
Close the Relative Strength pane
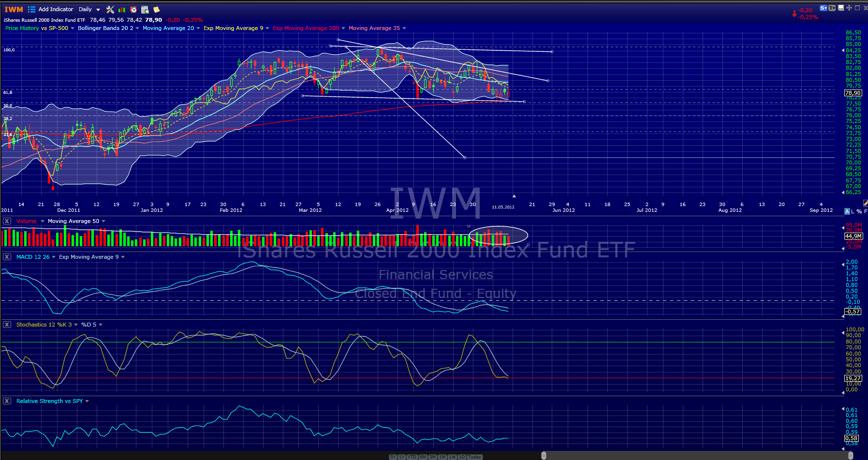coord(7,401)
